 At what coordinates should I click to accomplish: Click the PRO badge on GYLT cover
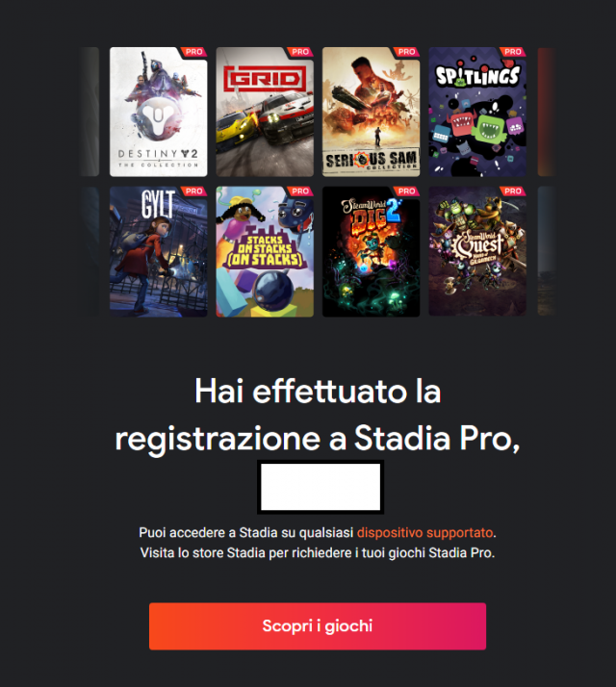tap(193, 191)
